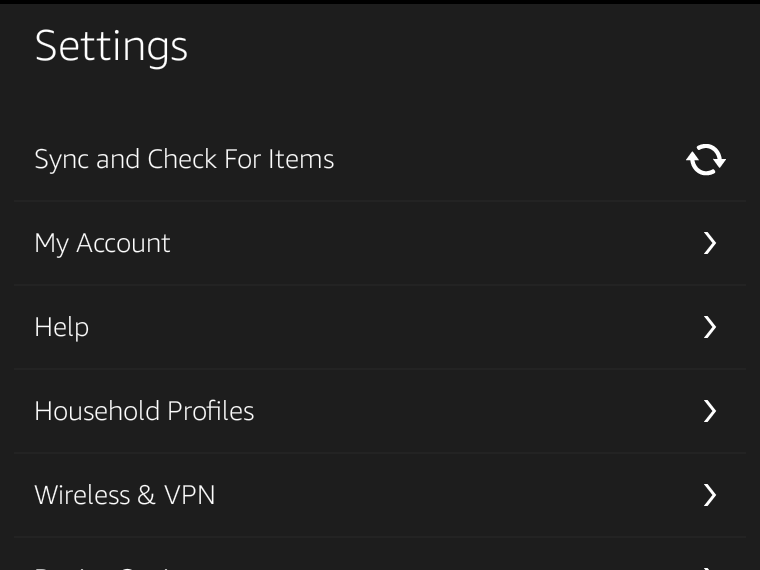Select Sync and Check For Items
Screen dimensions: 760x570
point(184,159)
